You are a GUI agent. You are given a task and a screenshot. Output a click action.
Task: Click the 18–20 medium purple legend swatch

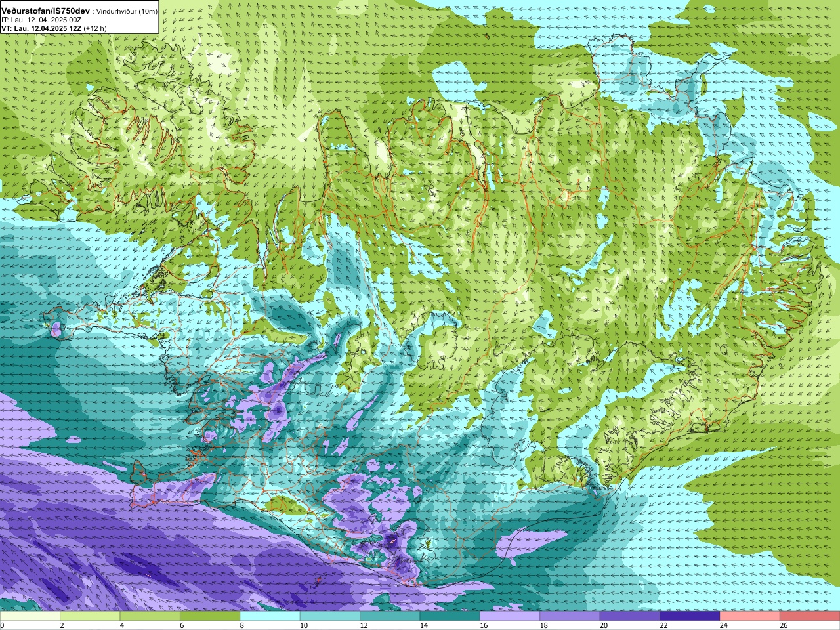click(x=570, y=616)
